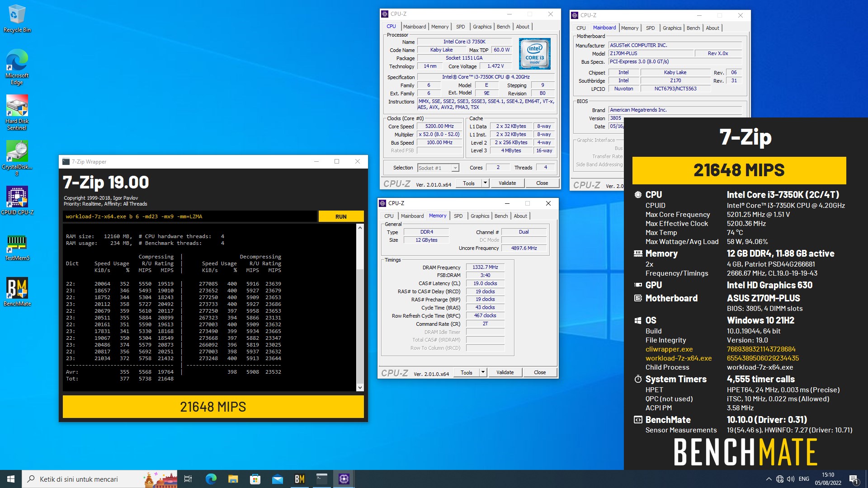Open Memory tab in CPU-Z Mainboard window
The image size is (868, 488).
pos(630,28)
